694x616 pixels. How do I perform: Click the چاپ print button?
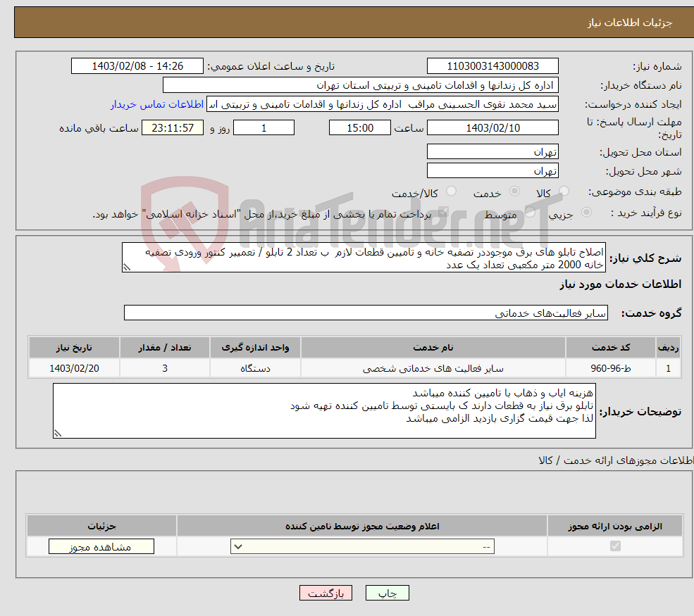coord(388,593)
